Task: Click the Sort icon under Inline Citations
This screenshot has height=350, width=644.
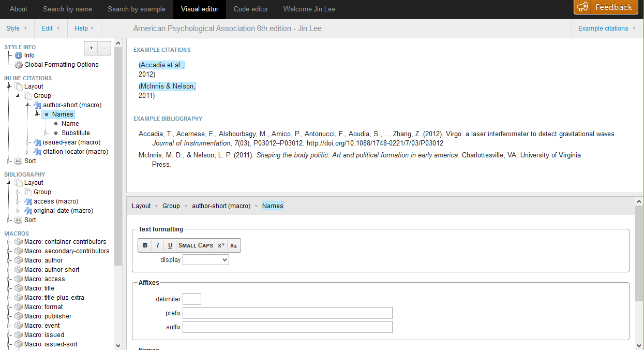Action: click(x=19, y=161)
